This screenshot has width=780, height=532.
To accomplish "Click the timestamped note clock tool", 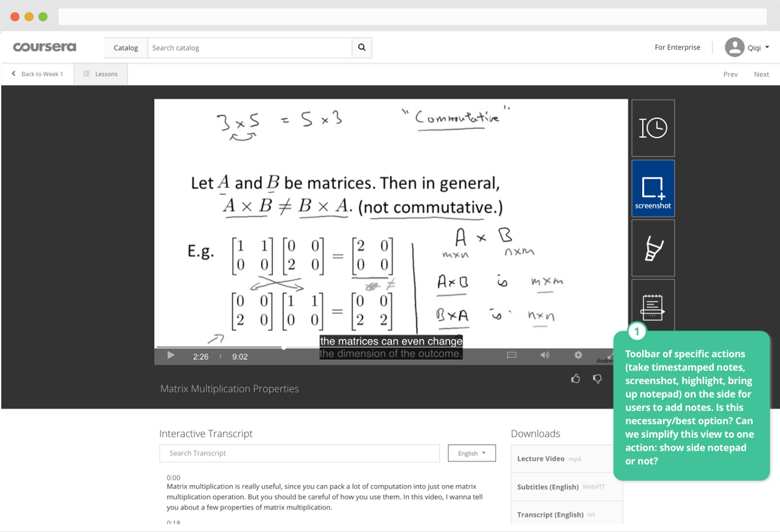I will [x=653, y=128].
